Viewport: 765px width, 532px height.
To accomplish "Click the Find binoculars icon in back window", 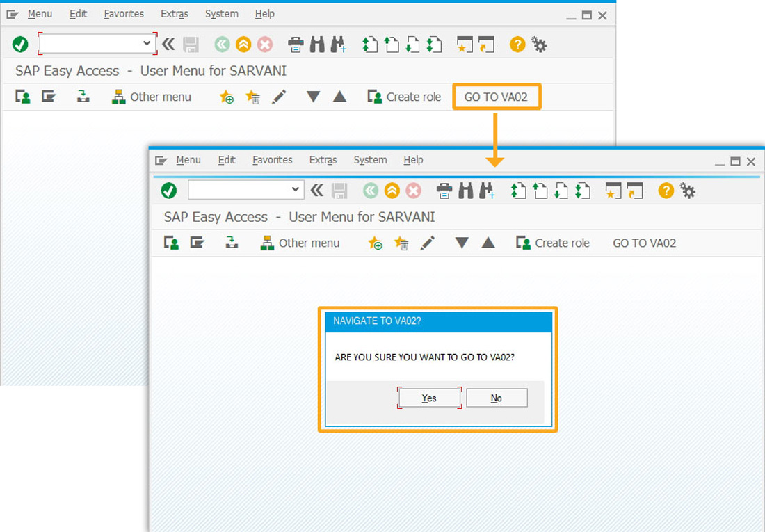I will point(317,45).
